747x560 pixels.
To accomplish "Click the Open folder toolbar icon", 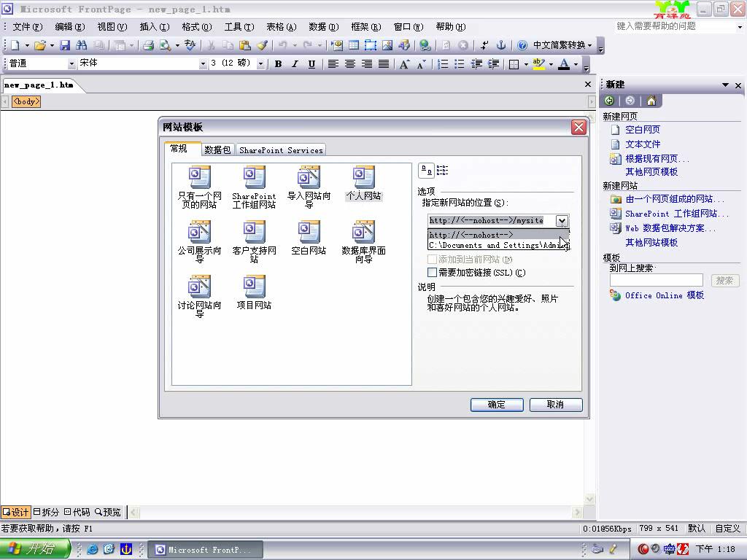I will (x=40, y=45).
